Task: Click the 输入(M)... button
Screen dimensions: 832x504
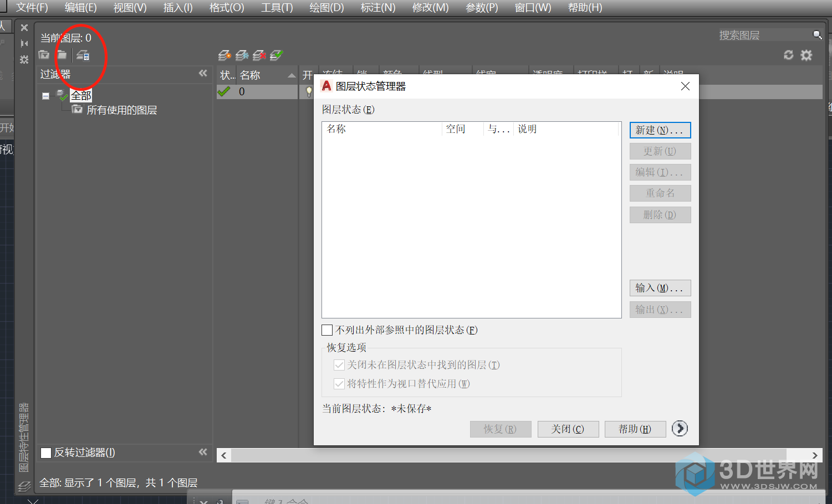Action: [660, 288]
